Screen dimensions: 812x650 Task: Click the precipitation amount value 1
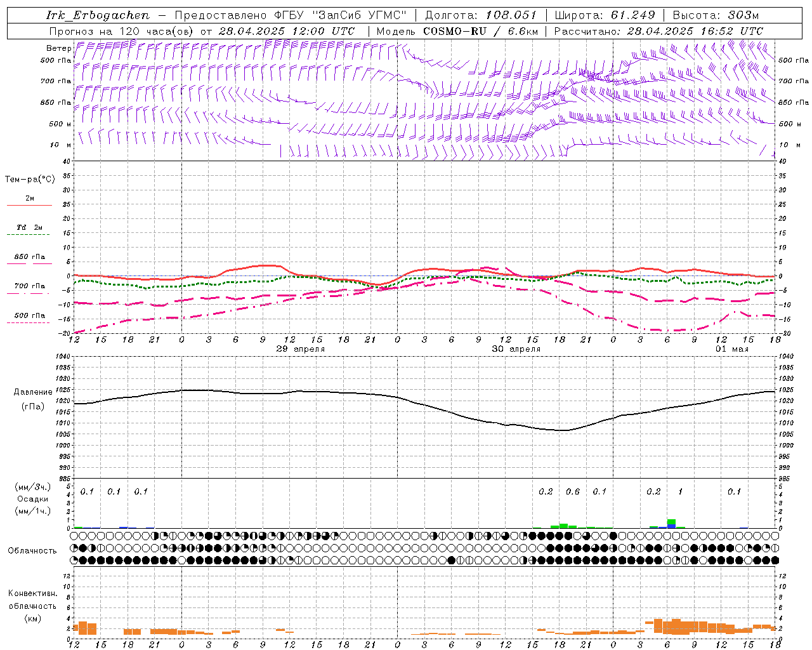pyautogui.click(x=680, y=492)
